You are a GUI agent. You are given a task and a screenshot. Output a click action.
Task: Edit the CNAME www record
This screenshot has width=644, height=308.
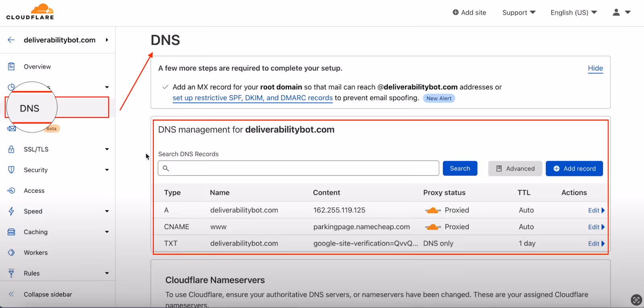tap(596, 227)
